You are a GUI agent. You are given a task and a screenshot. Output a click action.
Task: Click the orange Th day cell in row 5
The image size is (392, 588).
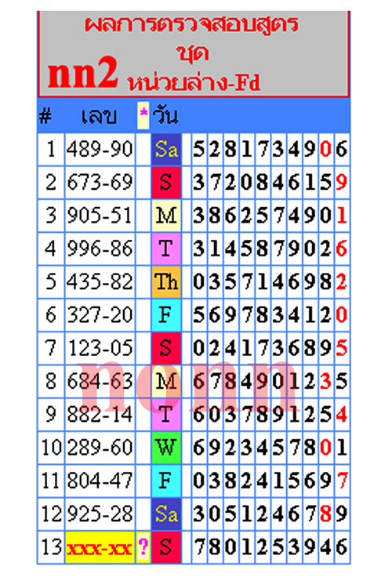click(x=166, y=281)
